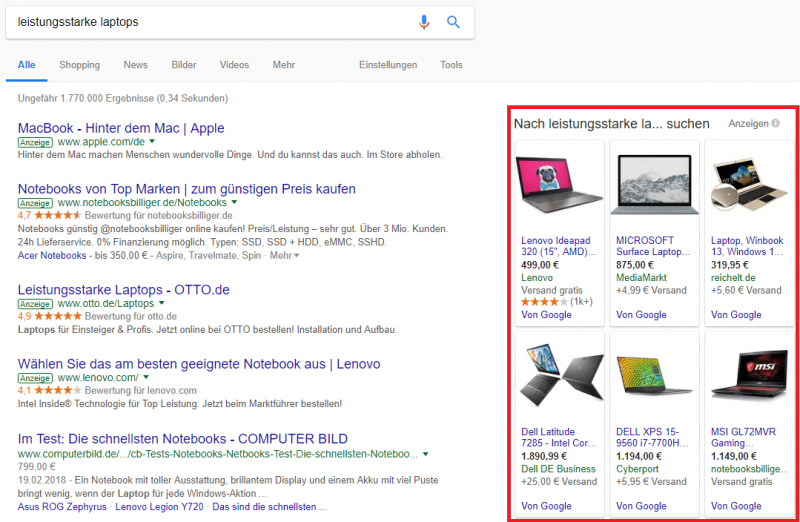Image resolution: width=800 pixels, height=522 pixels.
Task: Click the microphone voice search icon
Action: click(x=423, y=22)
